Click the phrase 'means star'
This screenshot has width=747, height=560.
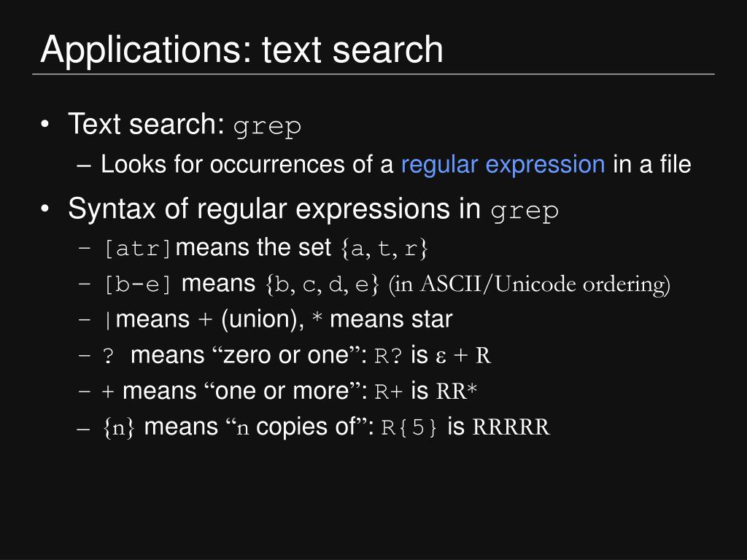pyautogui.click(x=391, y=319)
